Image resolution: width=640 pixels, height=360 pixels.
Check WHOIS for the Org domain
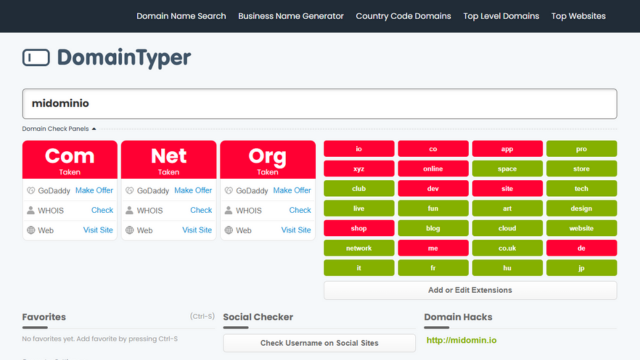tap(300, 210)
